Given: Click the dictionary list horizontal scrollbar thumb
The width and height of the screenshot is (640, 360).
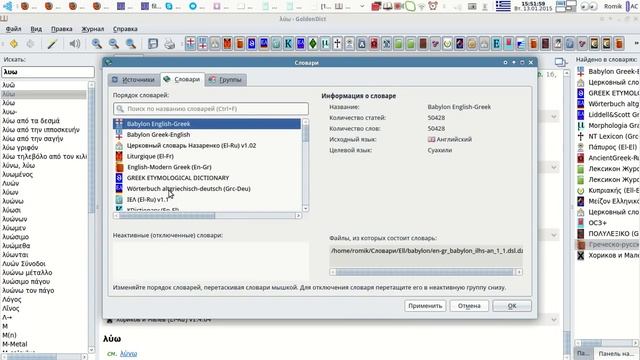Looking at the screenshot, I should pyautogui.click(x=167, y=216).
